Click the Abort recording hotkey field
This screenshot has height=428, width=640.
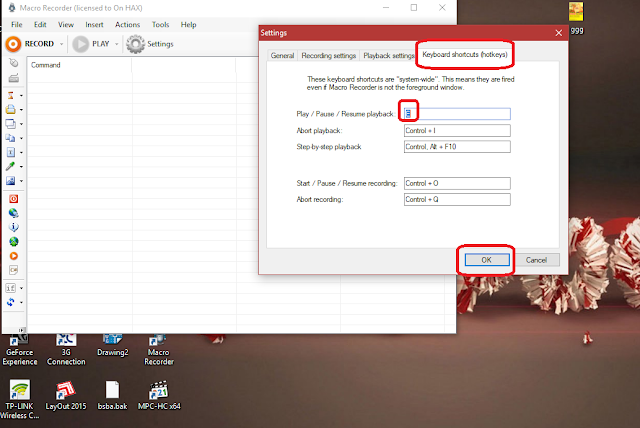point(457,199)
